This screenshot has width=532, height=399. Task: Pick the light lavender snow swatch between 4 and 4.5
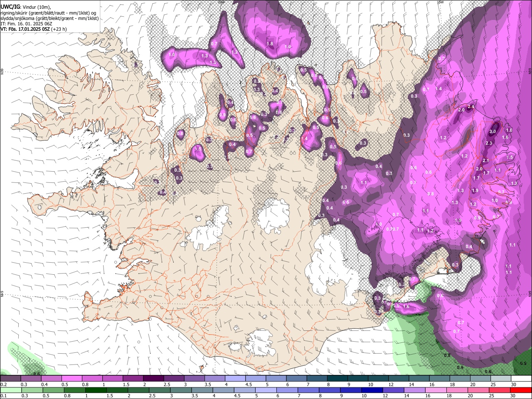(235, 378)
